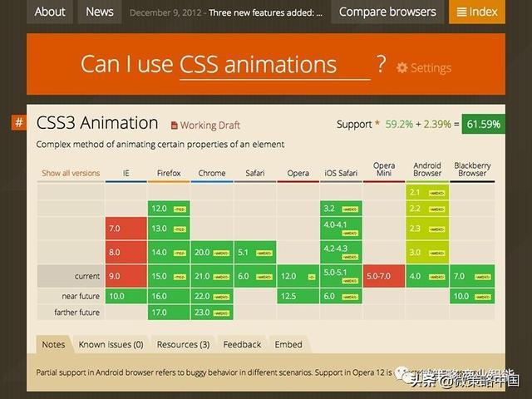Open the News section
The height and width of the screenshot is (399, 532).
100,12
